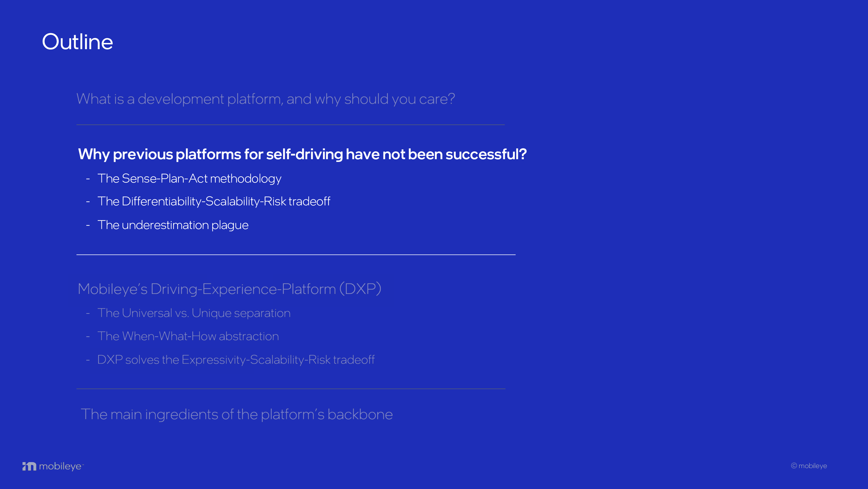Click the Differentiability-Scalability-Risk tradeoff bullet
Viewport: 868px width, 489px height.
[214, 201]
